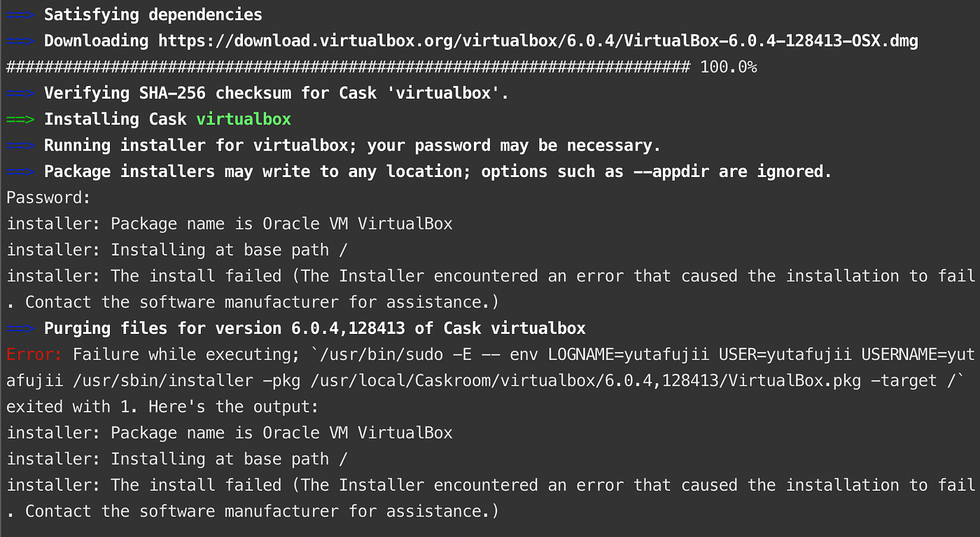Click the red Error: label
Screen dimensions: 980x537
coord(35,354)
